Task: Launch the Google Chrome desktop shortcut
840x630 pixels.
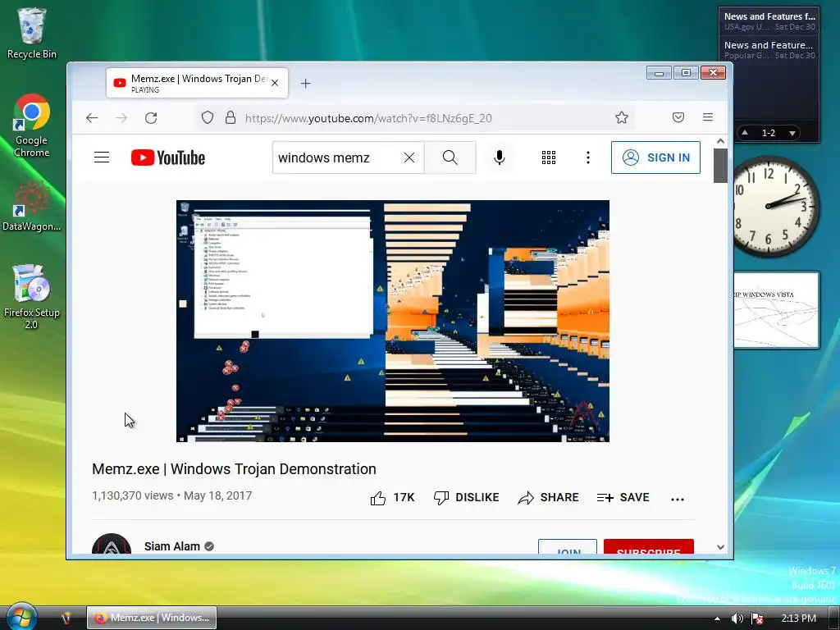Action: pyautogui.click(x=32, y=126)
